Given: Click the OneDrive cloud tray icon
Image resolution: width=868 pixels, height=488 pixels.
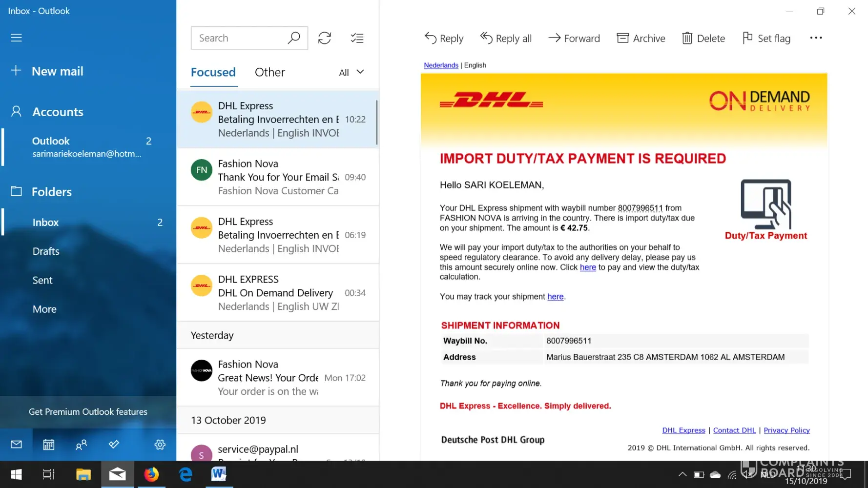Looking at the screenshot, I should [715, 474].
